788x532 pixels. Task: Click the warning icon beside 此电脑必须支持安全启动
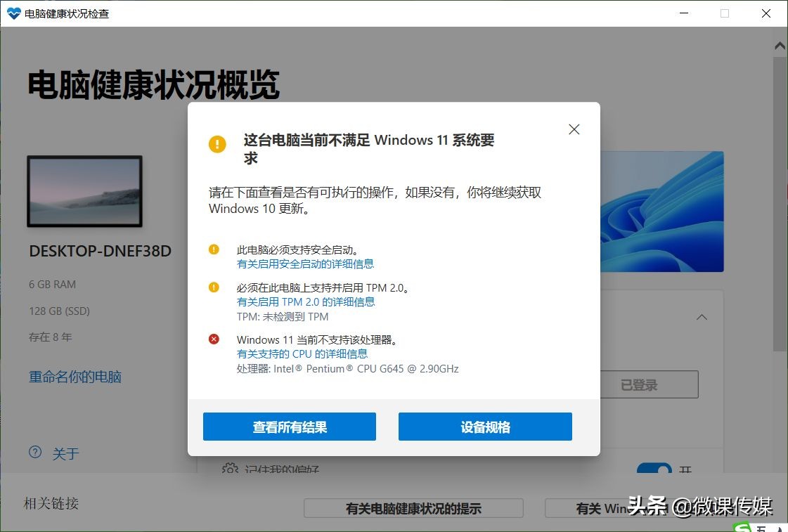214,249
